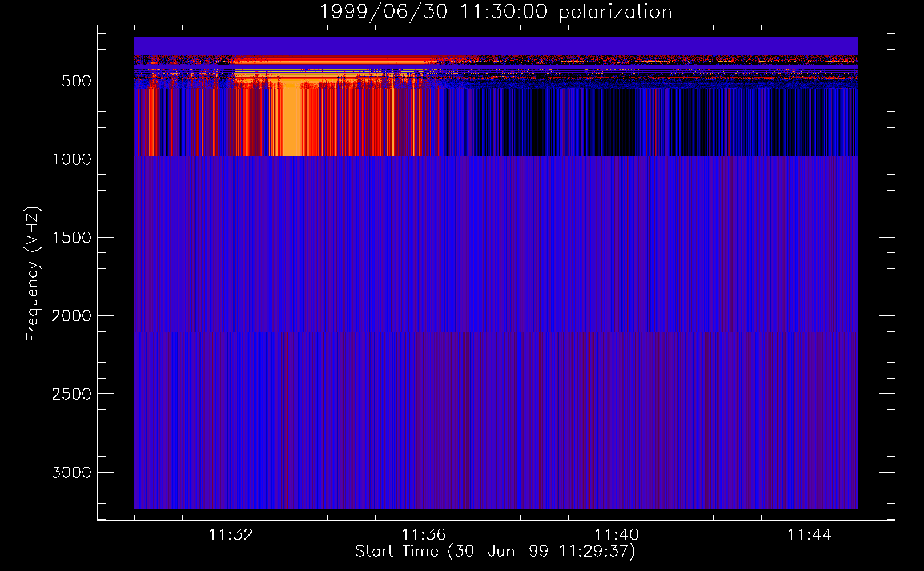The width and height of the screenshot is (924, 571).
Task: Click the plot title '1999/06/30 11:30:00 polarization'
Action: click(x=495, y=12)
